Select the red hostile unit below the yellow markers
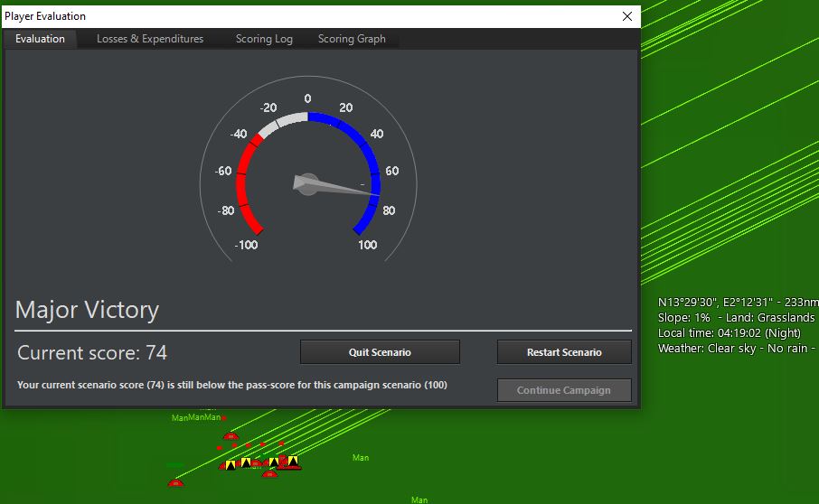Viewport: 819px width, 504px height. click(269, 473)
